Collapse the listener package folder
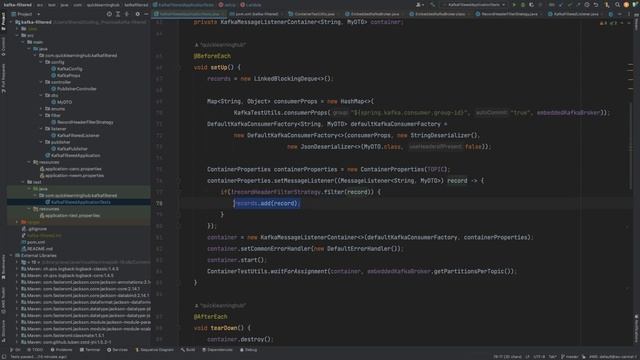 [x=41, y=129]
